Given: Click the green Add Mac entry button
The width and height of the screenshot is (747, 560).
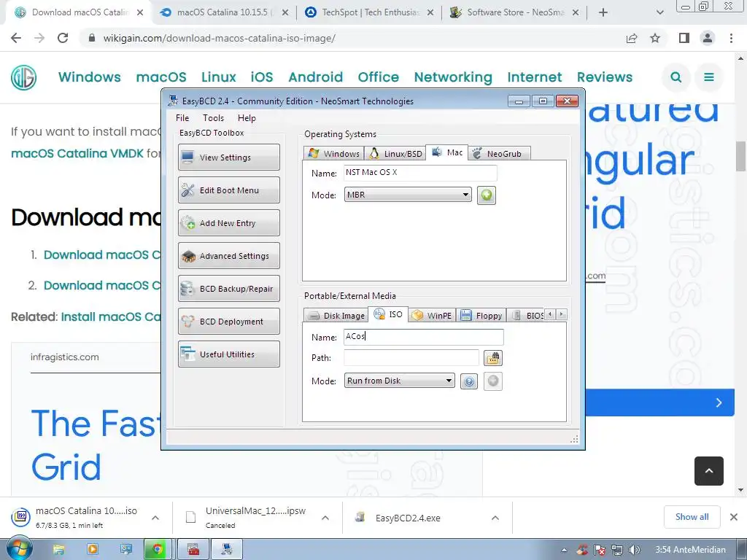Looking at the screenshot, I should 487,195.
